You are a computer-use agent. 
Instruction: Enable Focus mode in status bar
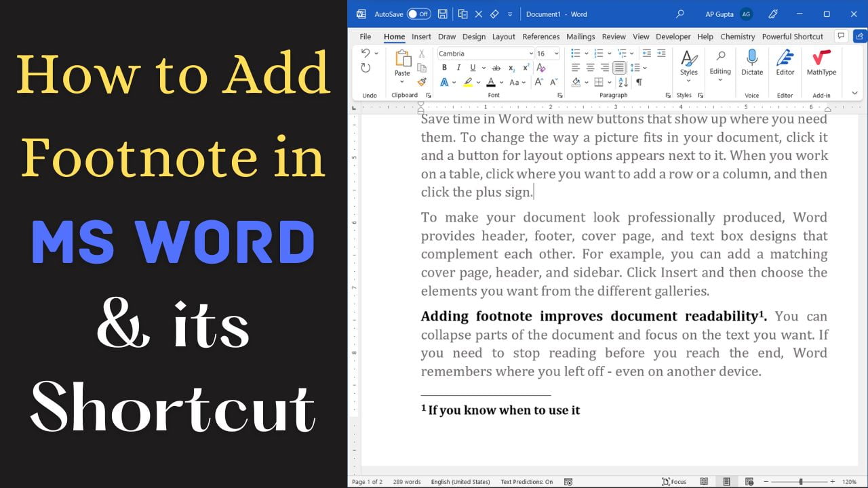[x=675, y=481]
